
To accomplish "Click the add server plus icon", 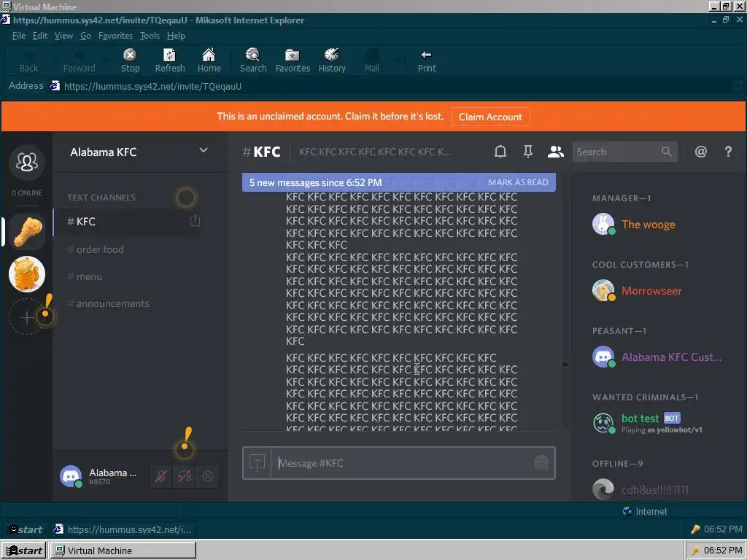I will [27, 317].
